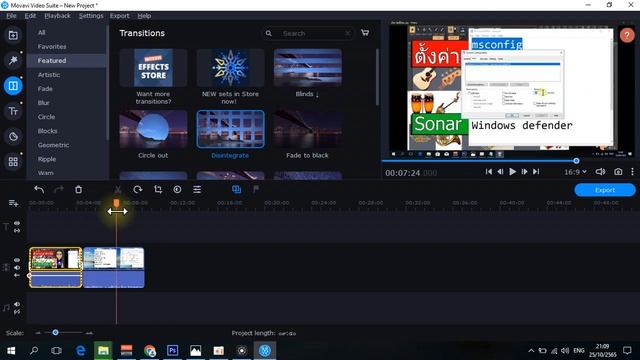Add a marker with flag icon
The height and width of the screenshot is (360, 640).
(x=256, y=189)
